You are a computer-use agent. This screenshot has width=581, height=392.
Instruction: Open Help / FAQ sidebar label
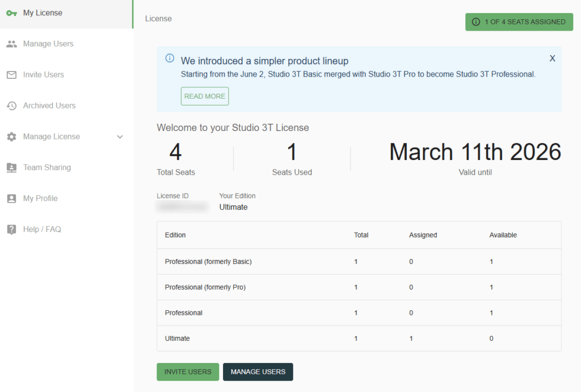42,229
